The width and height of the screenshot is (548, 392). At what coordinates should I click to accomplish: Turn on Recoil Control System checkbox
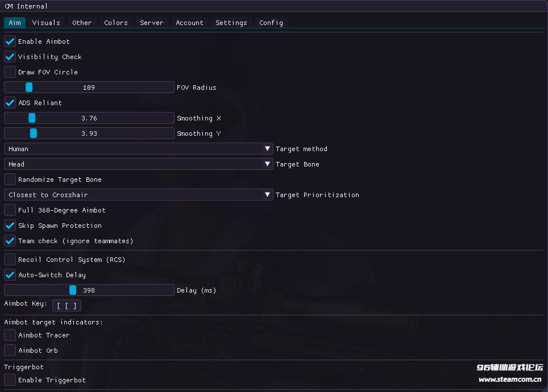(x=10, y=260)
